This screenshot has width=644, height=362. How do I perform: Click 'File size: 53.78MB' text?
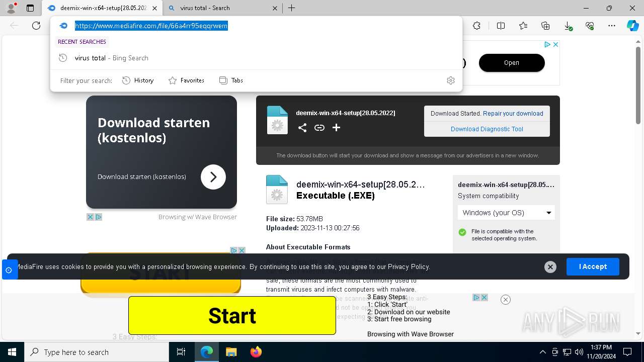point(294,219)
